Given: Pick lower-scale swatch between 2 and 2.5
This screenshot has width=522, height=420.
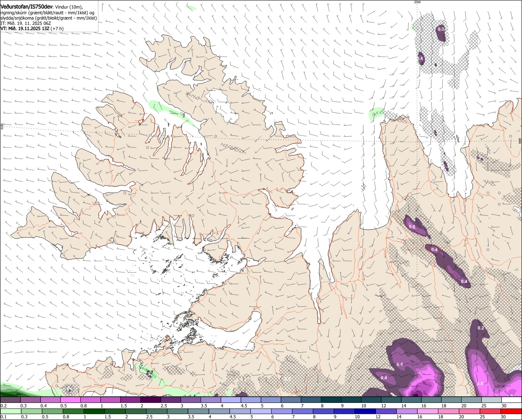Looking at the screenshot, I should coord(136,411).
